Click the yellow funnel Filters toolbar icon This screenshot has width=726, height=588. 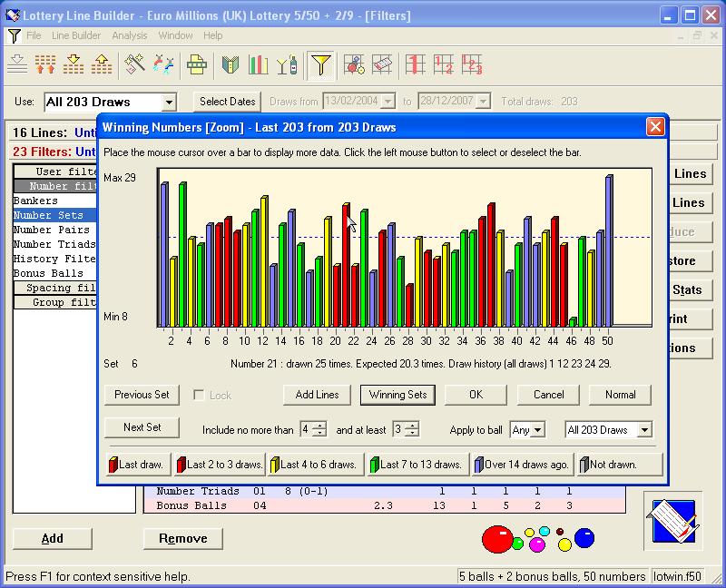[320, 64]
